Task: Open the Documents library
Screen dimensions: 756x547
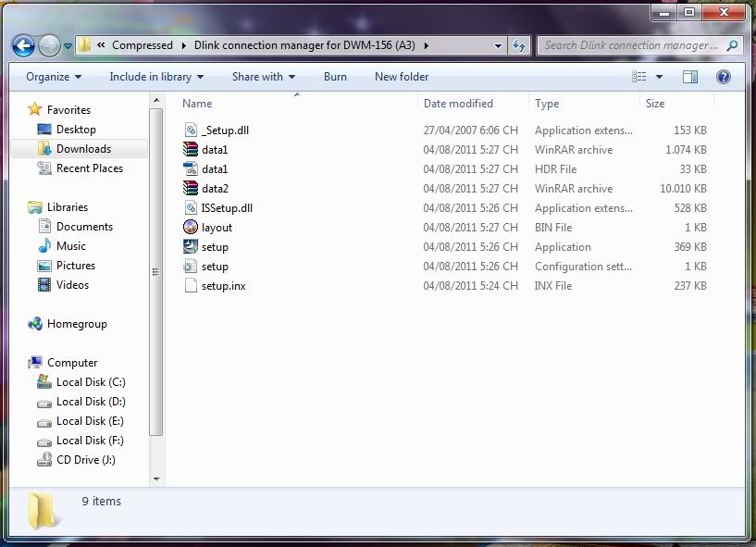Action: (x=84, y=227)
